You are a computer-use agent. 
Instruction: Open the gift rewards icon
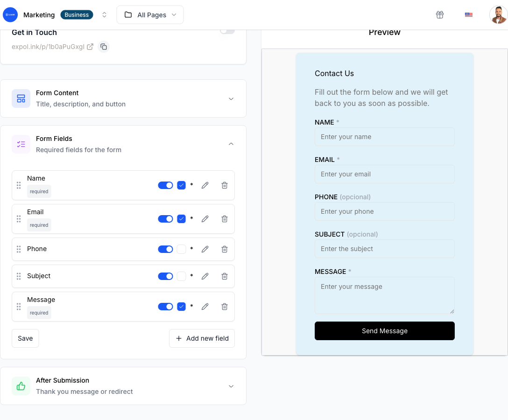click(x=440, y=14)
